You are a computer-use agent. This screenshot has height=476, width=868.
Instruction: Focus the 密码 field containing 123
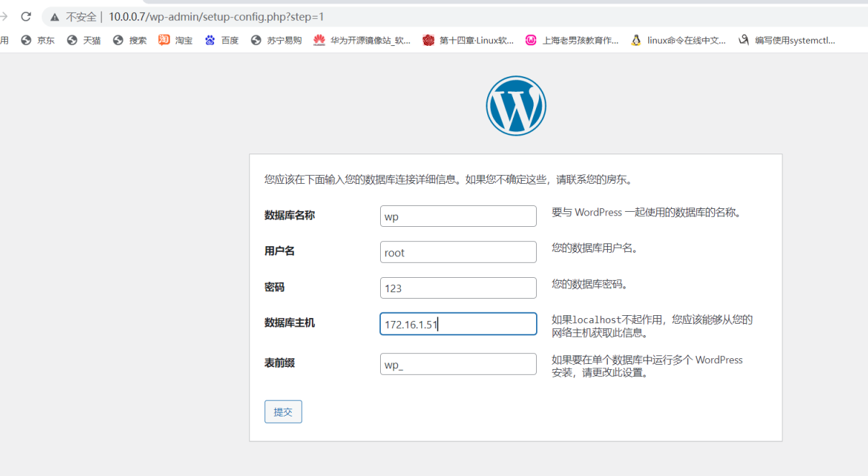tap(458, 288)
